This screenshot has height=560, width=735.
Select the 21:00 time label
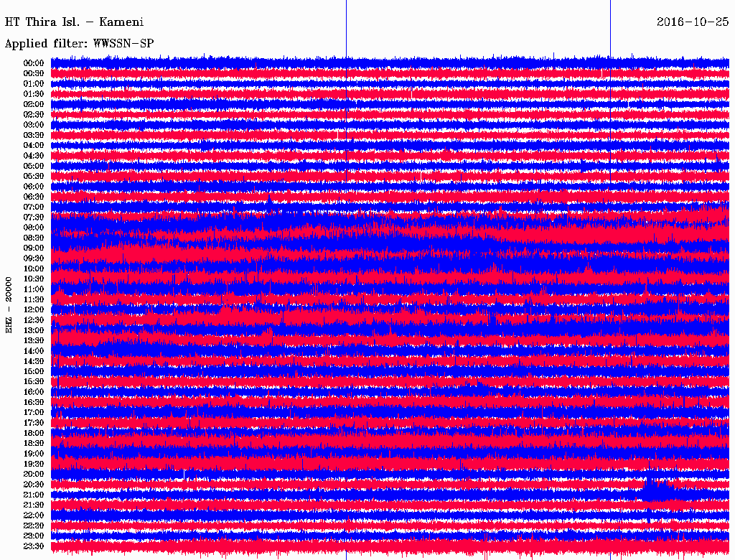click(34, 495)
